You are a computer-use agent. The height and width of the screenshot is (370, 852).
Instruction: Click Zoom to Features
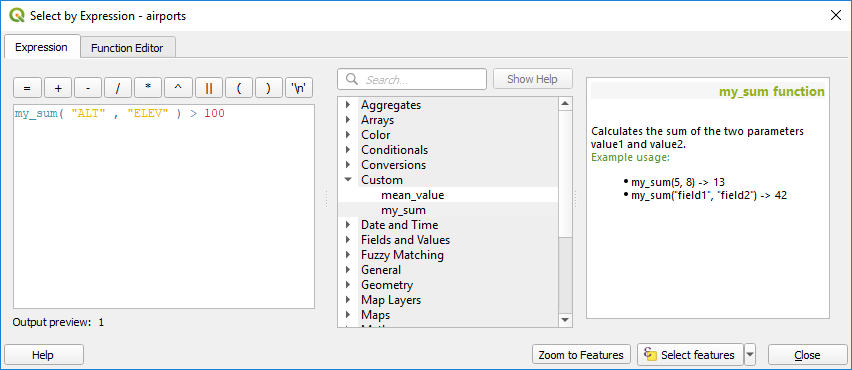tap(581, 355)
